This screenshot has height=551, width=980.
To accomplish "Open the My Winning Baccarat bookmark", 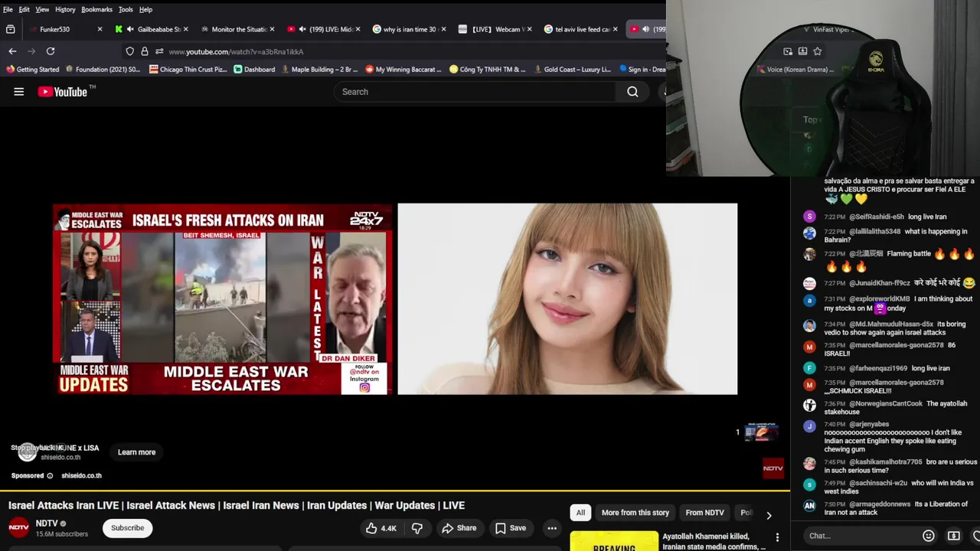I will [x=403, y=69].
